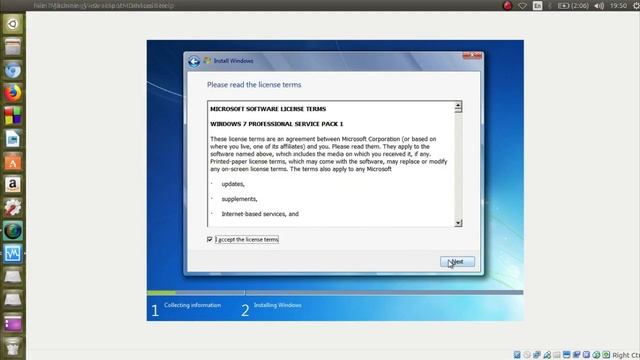Open Bluetooth indicator in top panel
The image size is (640, 360).
[550, 6]
